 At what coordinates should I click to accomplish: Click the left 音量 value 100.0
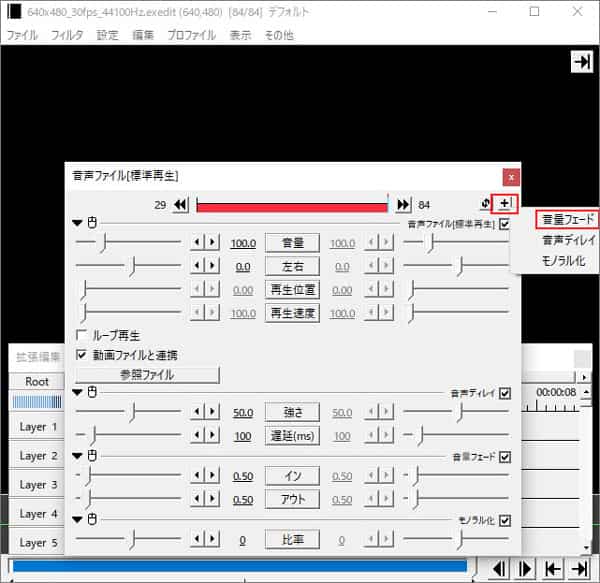[x=243, y=243]
